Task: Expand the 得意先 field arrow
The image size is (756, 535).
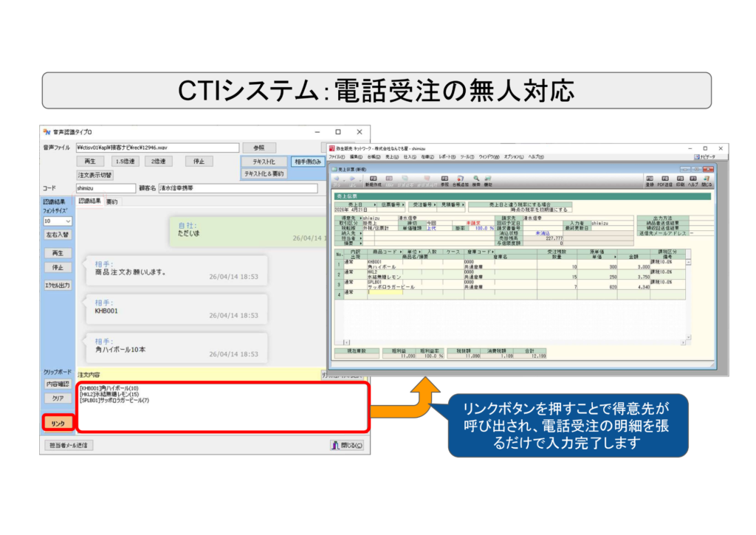Action: point(360,218)
